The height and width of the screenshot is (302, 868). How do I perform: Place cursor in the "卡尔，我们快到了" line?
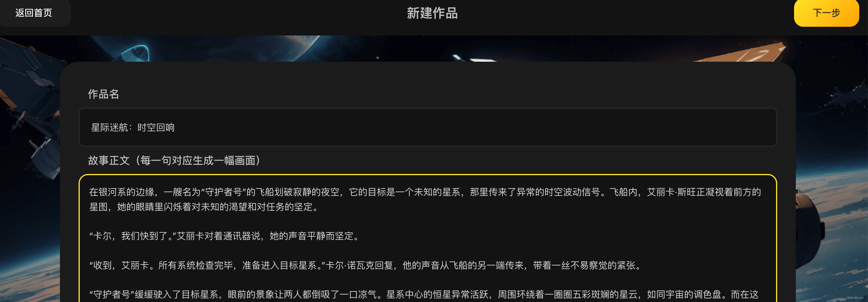click(225, 236)
